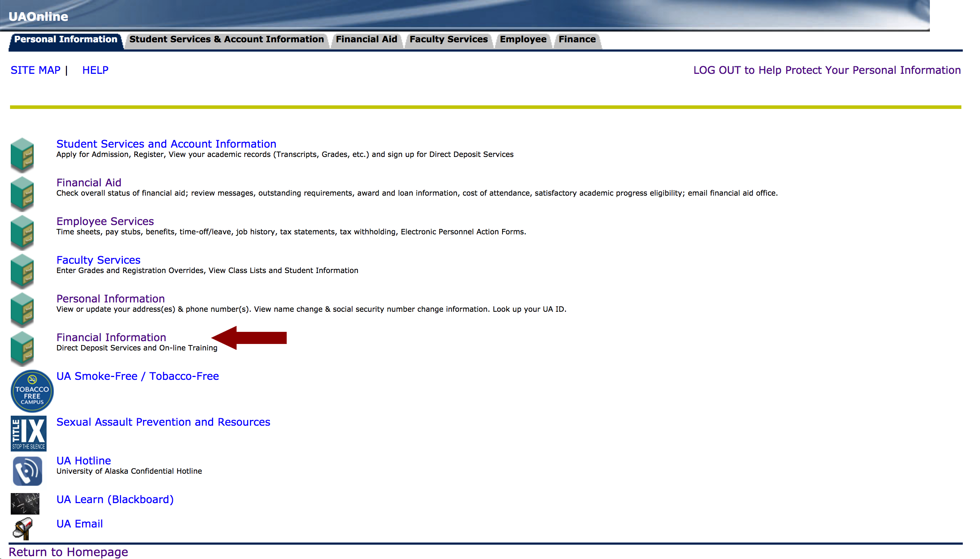Click cabinet icon next to Faculty Services
Image resolution: width=980 pixels, height=559 pixels.
pos(22,271)
